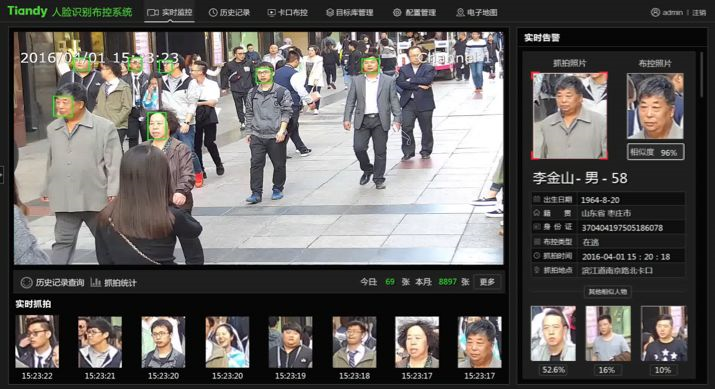715x389 pixels.
Task: Select snapshot thumbnail at 15:23:19
Action: tap(290, 342)
